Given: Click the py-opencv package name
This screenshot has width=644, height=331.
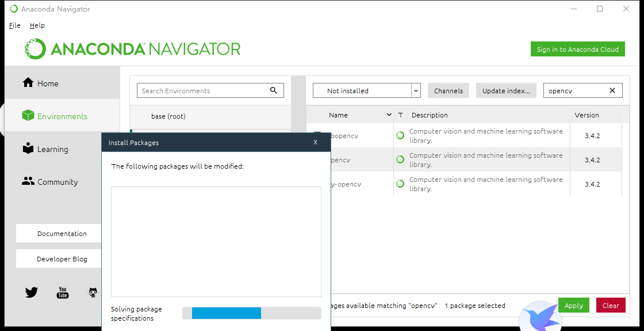Looking at the screenshot, I should 346,184.
